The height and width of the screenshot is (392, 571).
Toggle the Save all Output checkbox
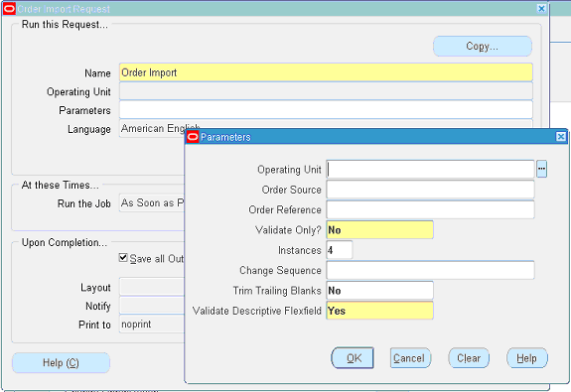click(123, 258)
